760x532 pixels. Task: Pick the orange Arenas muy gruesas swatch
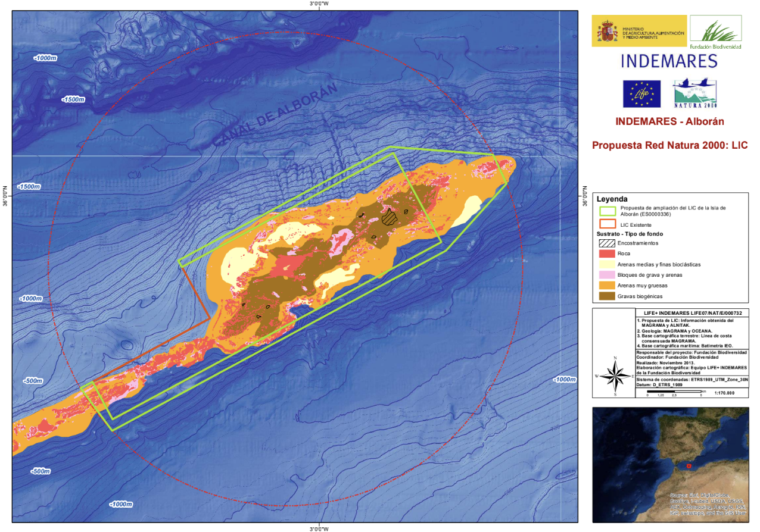pyautogui.click(x=606, y=286)
